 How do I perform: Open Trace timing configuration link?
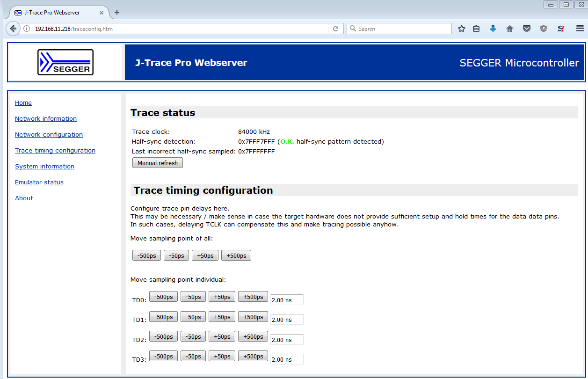[55, 151]
